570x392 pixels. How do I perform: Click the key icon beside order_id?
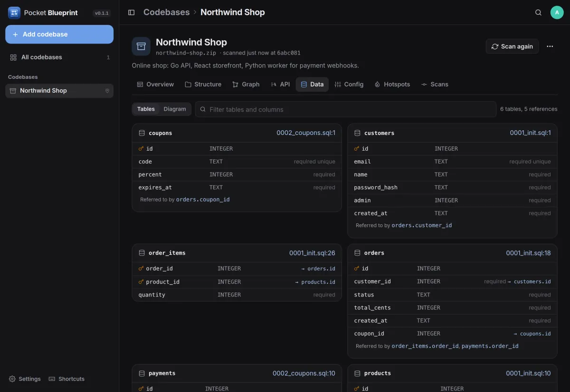coord(141,268)
